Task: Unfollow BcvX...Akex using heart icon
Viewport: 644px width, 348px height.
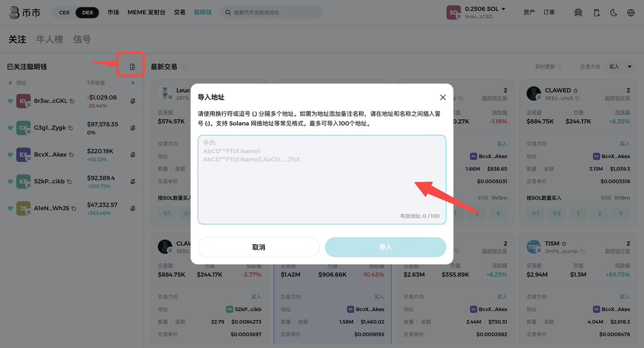Action: tap(10, 155)
